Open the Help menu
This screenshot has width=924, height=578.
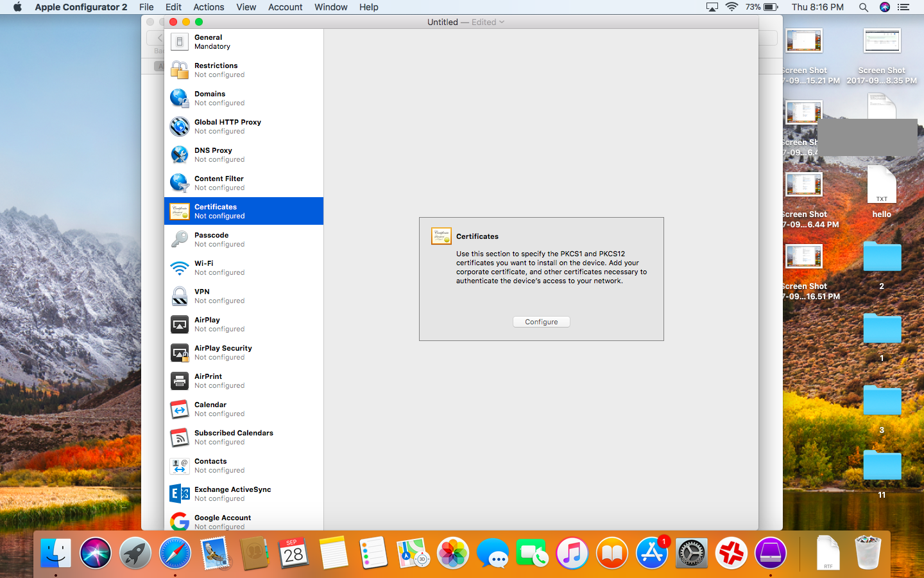coord(368,7)
